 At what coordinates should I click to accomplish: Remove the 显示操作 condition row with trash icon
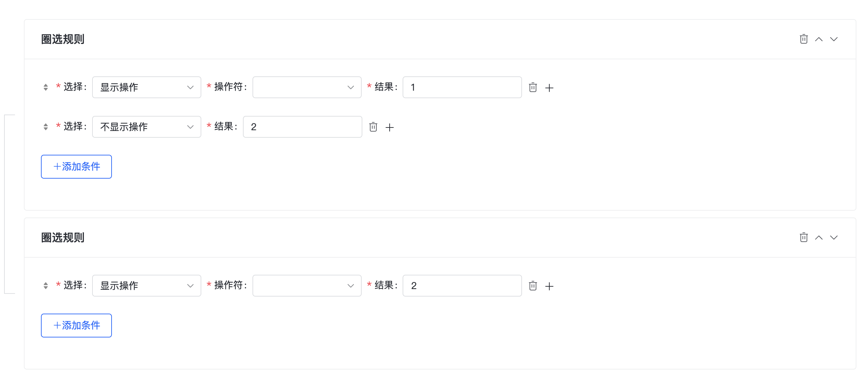[533, 87]
